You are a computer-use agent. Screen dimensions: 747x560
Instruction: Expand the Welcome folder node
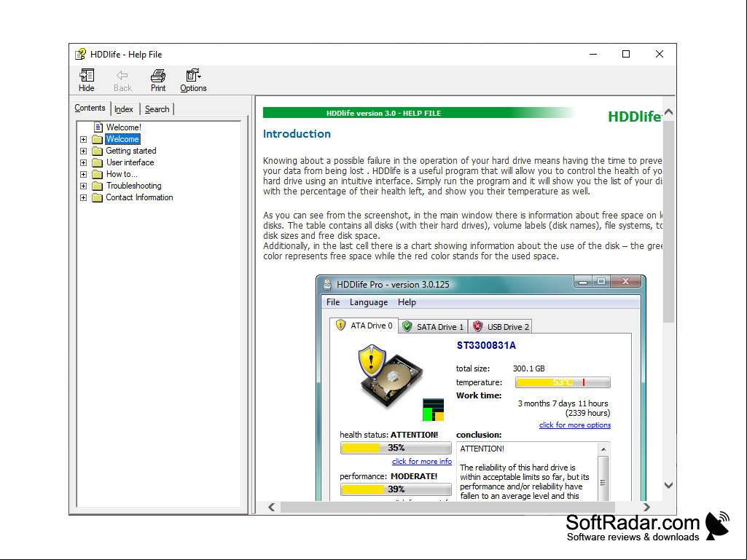(x=83, y=140)
